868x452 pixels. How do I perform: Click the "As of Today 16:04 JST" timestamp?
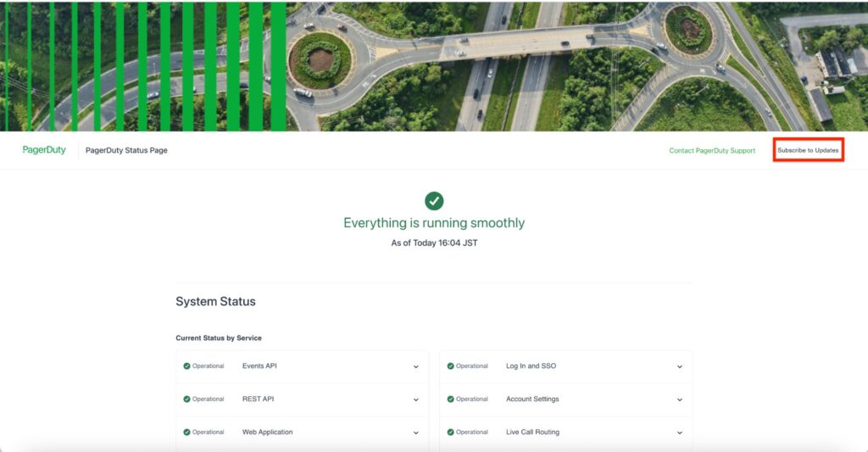tap(434, 243)
